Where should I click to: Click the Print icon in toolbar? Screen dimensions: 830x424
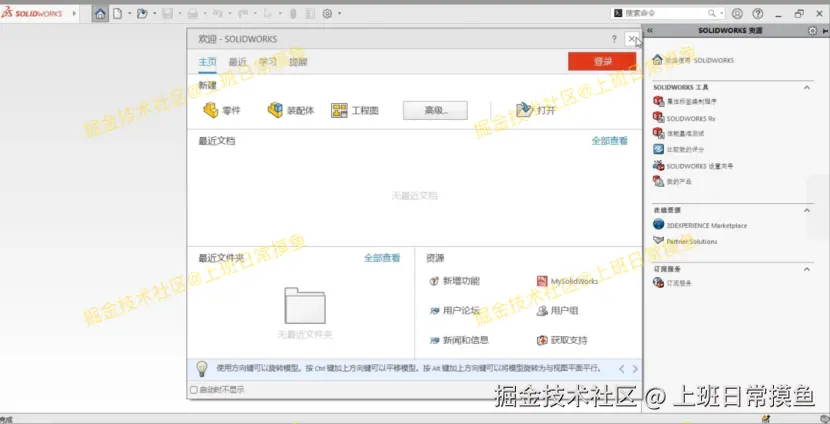pos(193,14)
